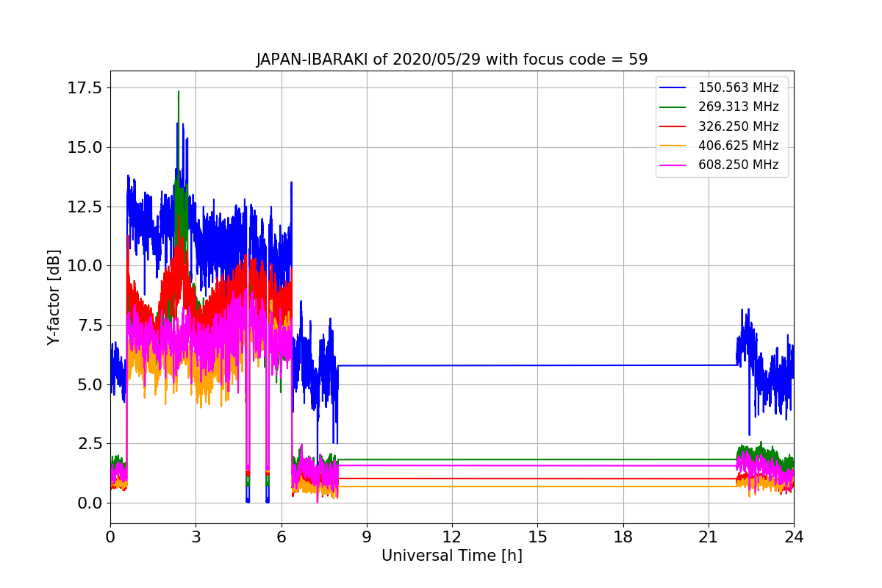The height and width of the screenshot is (588, 882).
Task: Select the '326.250 MHz' legend label
Action: coord(738,126)
